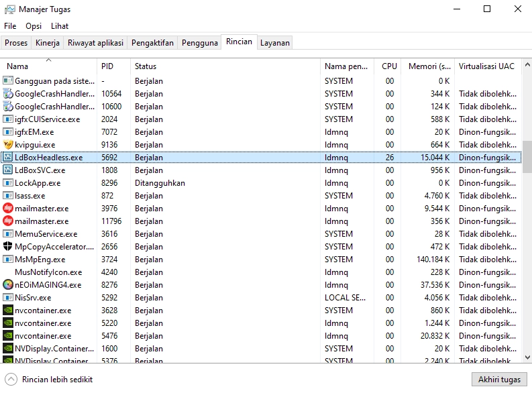Screen dimensions: 532x393
Task: Click the igfxEM.exe icon
Action: click(x=8, y=132)
